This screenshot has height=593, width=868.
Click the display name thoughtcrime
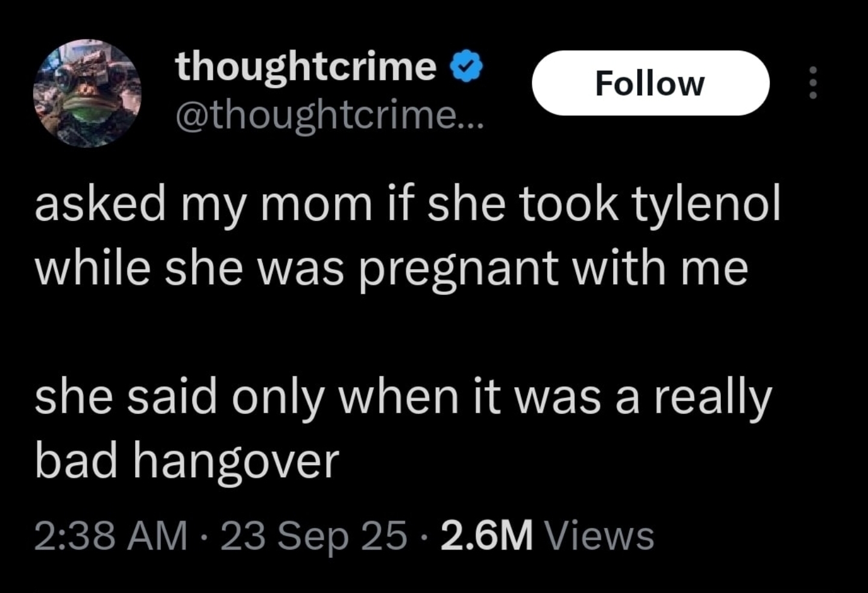click(x=306, y=66)
